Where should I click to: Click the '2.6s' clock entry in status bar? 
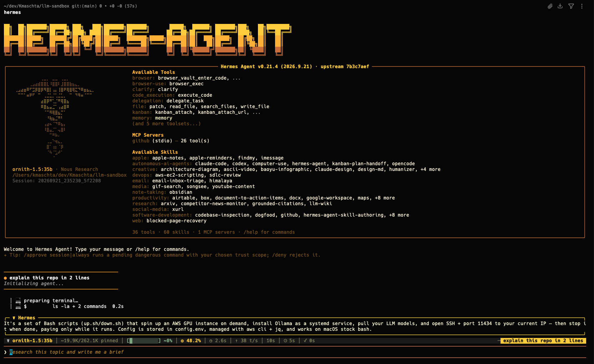218,341
